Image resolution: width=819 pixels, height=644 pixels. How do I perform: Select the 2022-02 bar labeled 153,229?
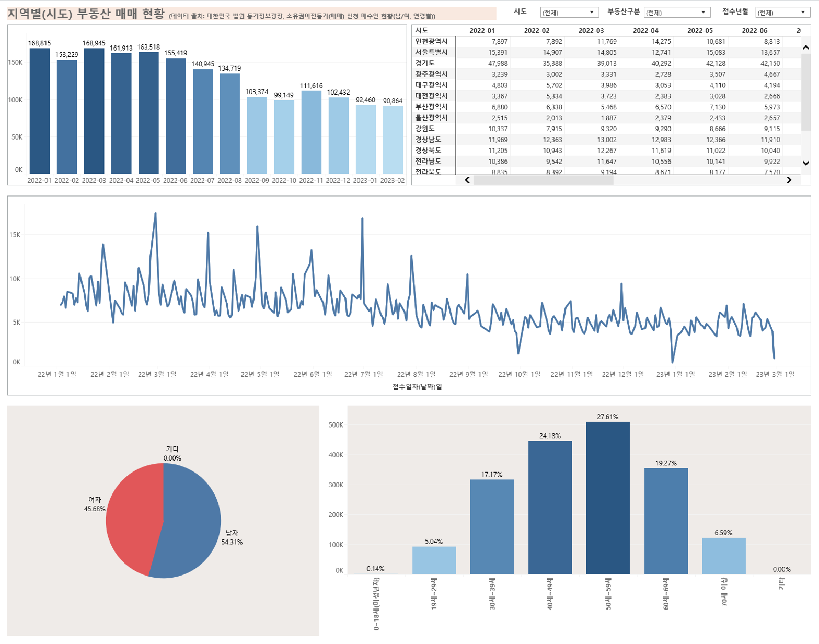[x=67, y=117]
